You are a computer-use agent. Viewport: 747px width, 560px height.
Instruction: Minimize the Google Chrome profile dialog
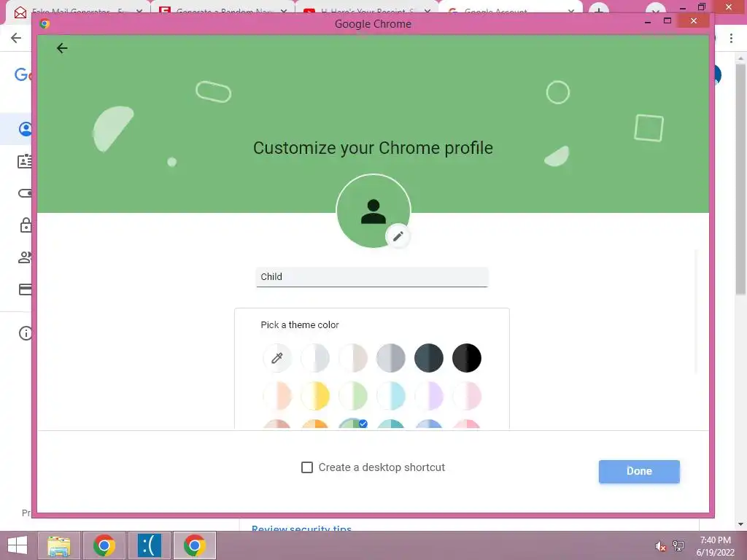(648, 21)
